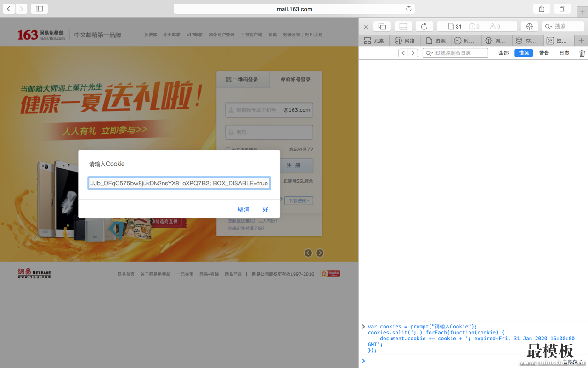Show next banner slide arrow

[320, 253]
